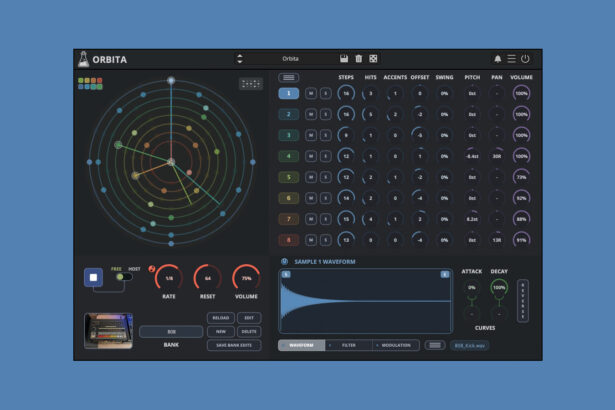This screenshot has width=615, height=410.
Task: Click track 5 Volume knob at 73%
Action: [521, 177]
